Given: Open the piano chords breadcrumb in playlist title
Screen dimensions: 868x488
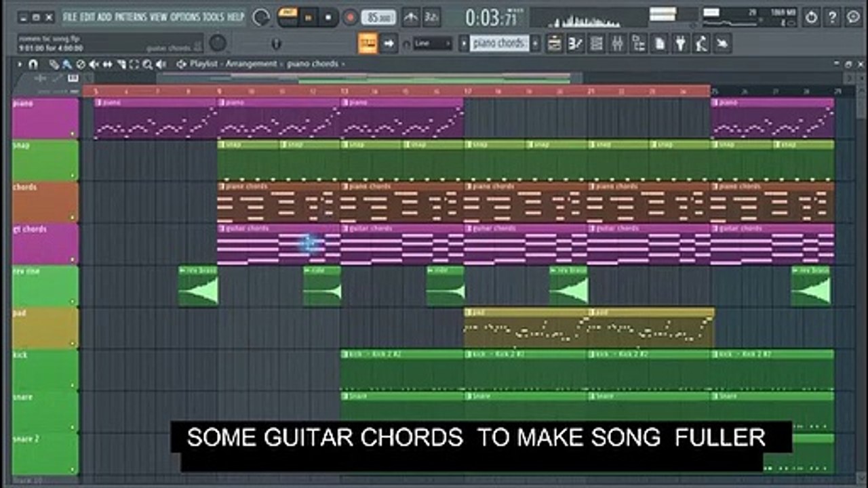Looking at the screenshot, I should 313,64.
